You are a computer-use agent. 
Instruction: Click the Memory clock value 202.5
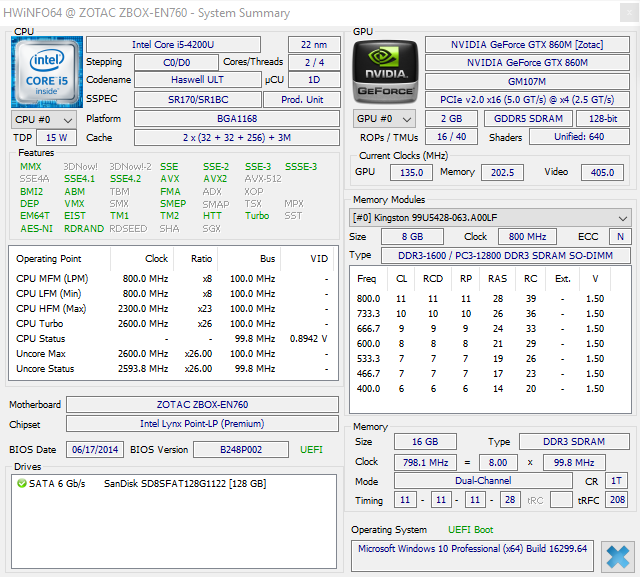click(x=502, y=172)
